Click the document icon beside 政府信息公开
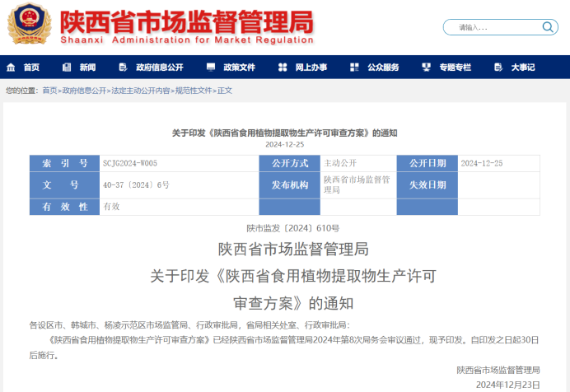 (124, 68)
